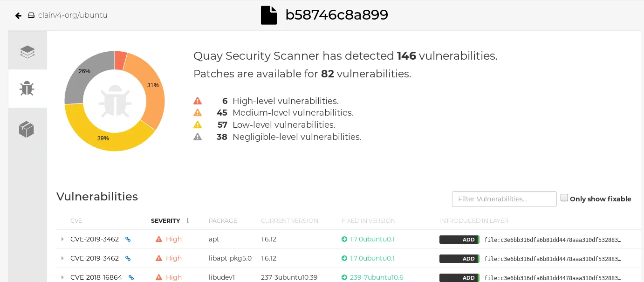Open the external link icon beside CVE-2019-3462
This screenshot has height=282, width=644.
coord(128,239)
